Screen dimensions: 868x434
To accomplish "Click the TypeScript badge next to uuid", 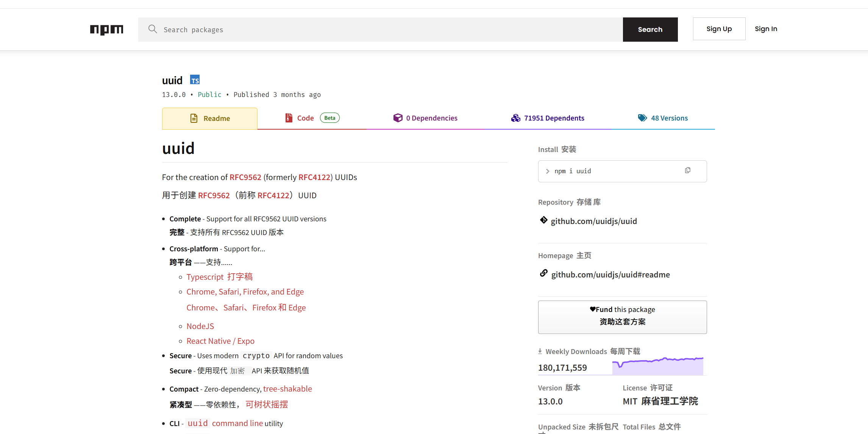I will click(x=195, y=80).
